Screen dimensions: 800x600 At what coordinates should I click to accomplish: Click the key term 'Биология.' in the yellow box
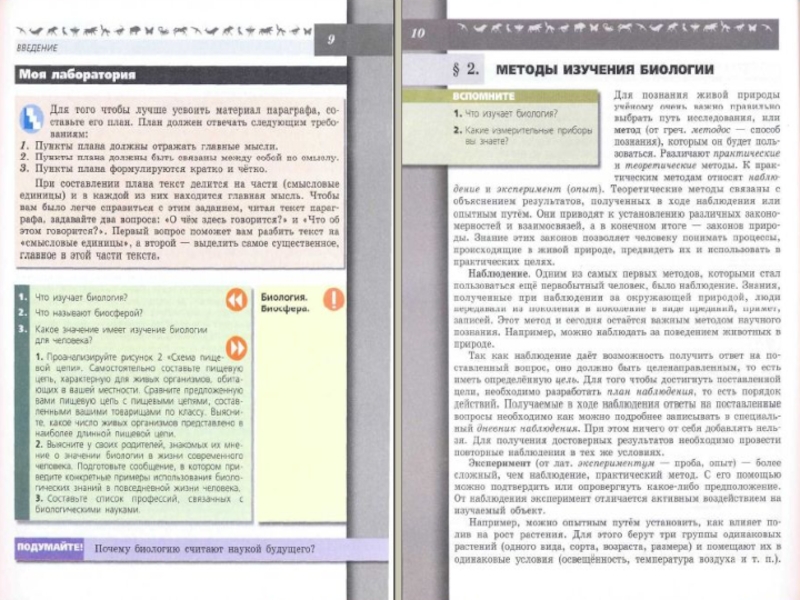tap(284, 297)
